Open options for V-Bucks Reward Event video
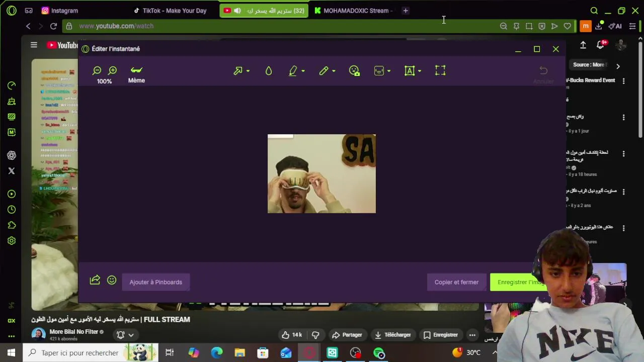This screenshot has height=362, width=644. [x=623, y=81]
